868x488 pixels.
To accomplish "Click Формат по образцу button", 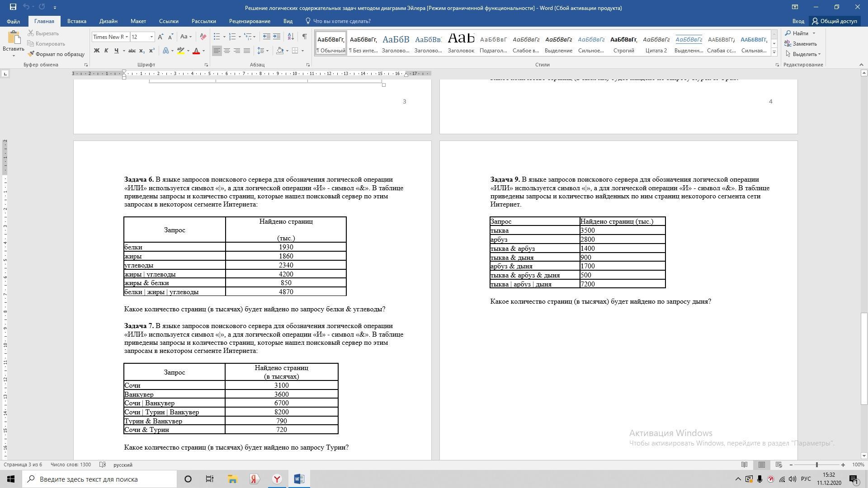I will 56,54.
